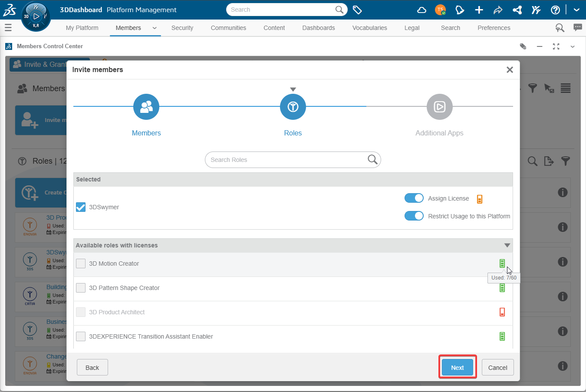Open the chat bubble icon in tab bar
The image size is (586, 392).
pos(578,27)
